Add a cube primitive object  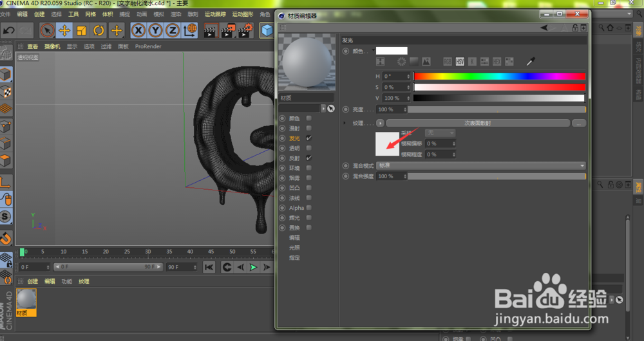267,31
